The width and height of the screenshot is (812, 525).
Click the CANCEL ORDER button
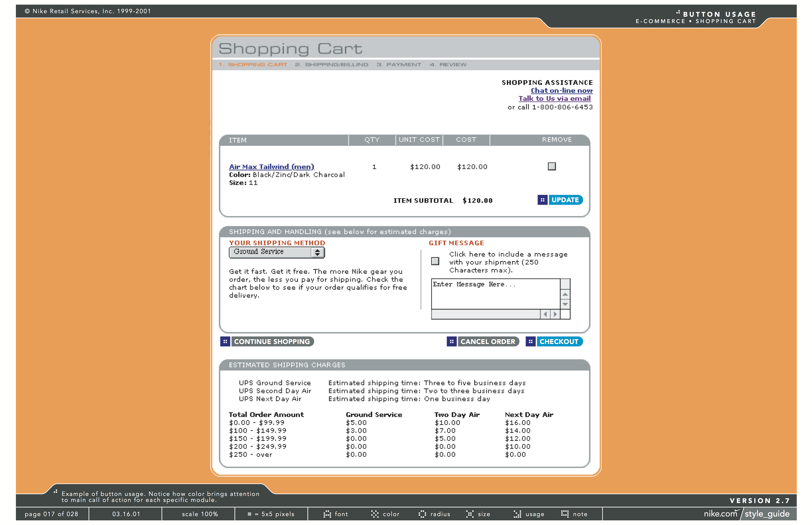click(x=488, y=341)
